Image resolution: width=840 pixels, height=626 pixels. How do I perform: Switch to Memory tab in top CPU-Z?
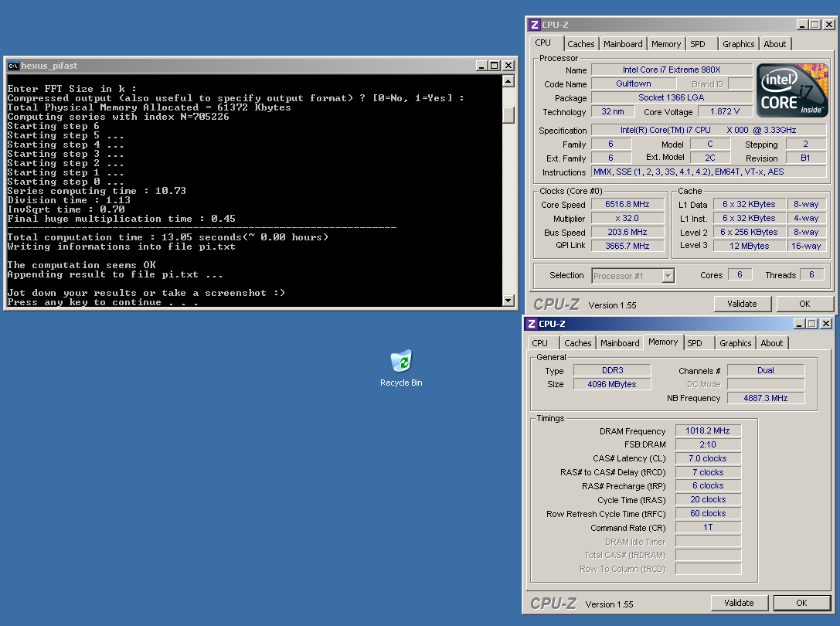click(x=666, y=44)
